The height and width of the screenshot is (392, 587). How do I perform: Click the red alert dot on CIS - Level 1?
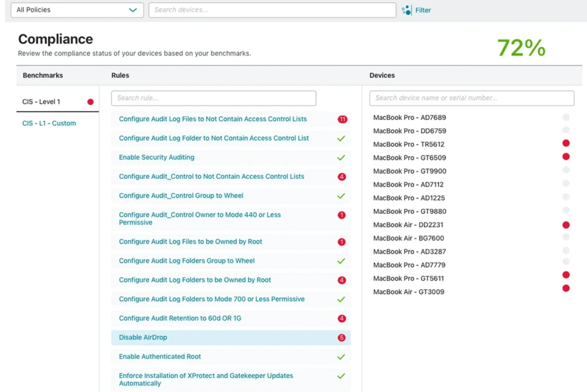point(91,101)
